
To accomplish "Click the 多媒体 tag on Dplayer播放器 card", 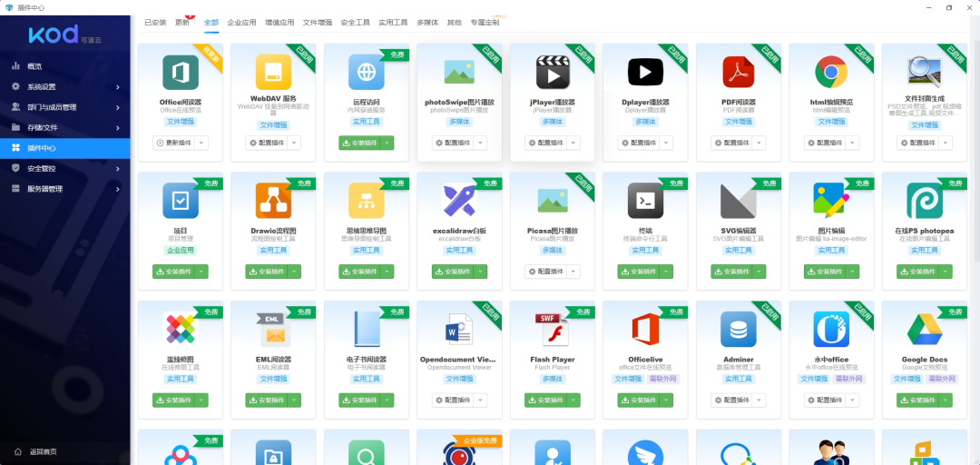I will coord(646,122).
